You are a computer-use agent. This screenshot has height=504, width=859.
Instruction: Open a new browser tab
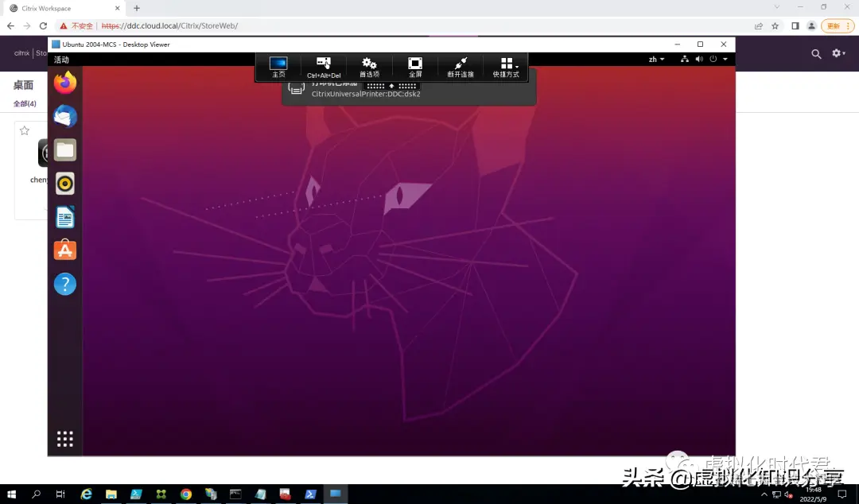pos(137,8)
